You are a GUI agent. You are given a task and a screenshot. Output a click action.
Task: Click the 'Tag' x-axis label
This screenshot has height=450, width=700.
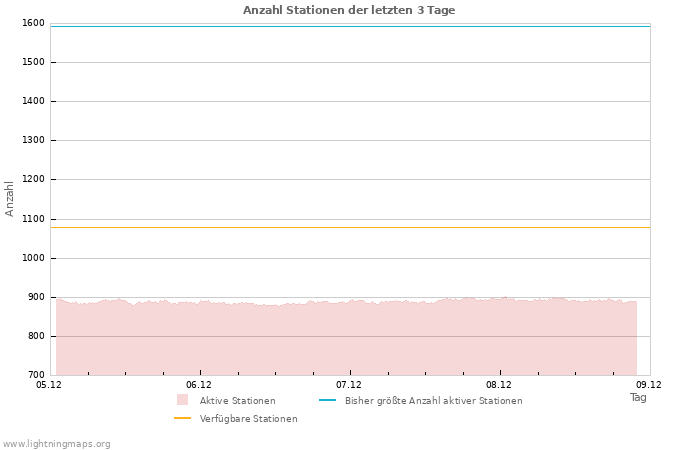[638, 397]
